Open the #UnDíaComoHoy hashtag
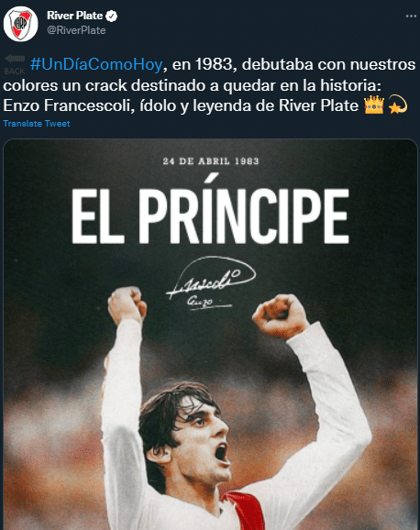Image resolution: width=420 pixels, height=530 pixels. (96, 64)
